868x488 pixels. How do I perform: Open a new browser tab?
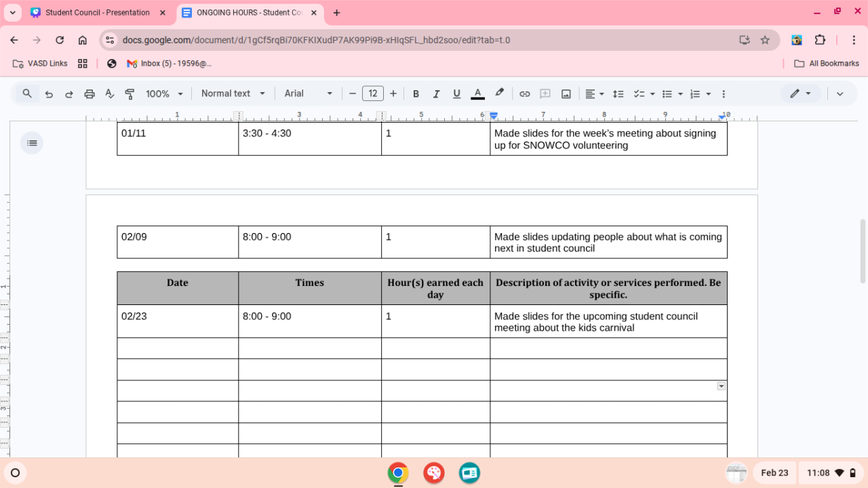[x=337, y=13]
